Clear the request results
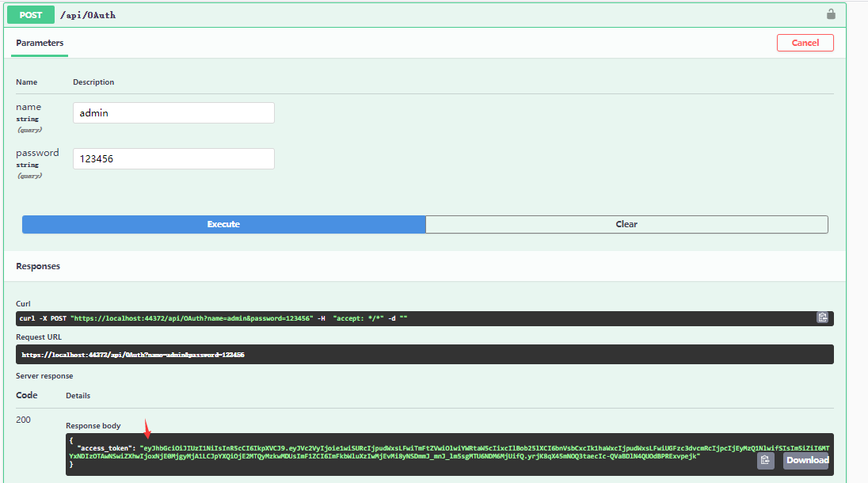868x483 pixels. (x=626, y=224)
